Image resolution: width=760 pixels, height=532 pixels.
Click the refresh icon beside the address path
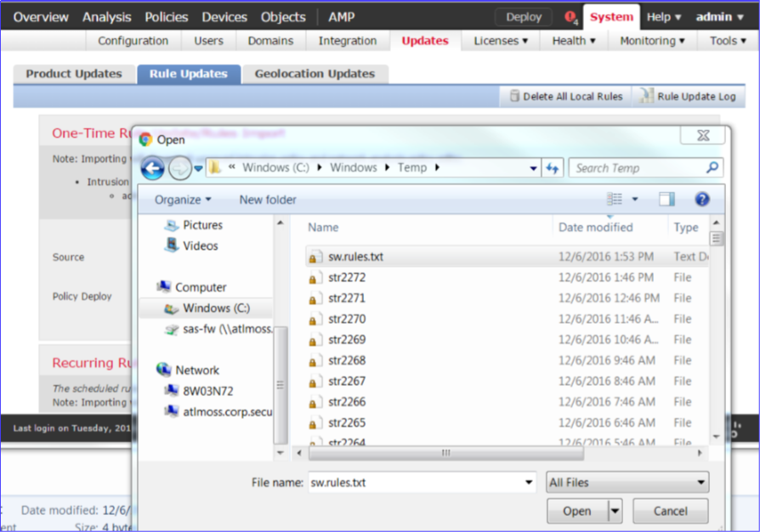553,168
